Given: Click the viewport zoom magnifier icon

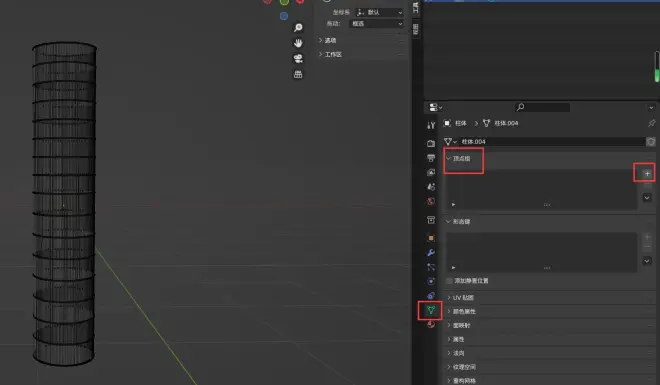Looking at the screenshot, I should pyautogui.click(x=298, y=28).
